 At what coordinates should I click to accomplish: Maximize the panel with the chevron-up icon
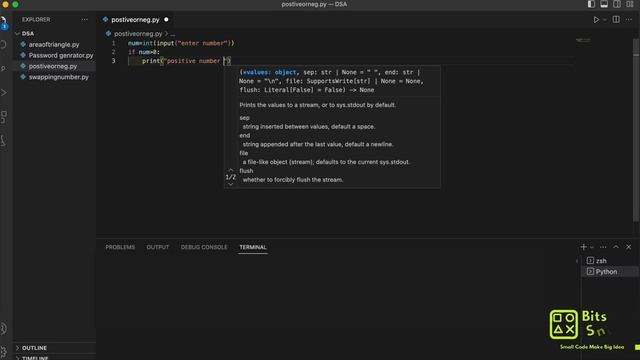point(616,247)
